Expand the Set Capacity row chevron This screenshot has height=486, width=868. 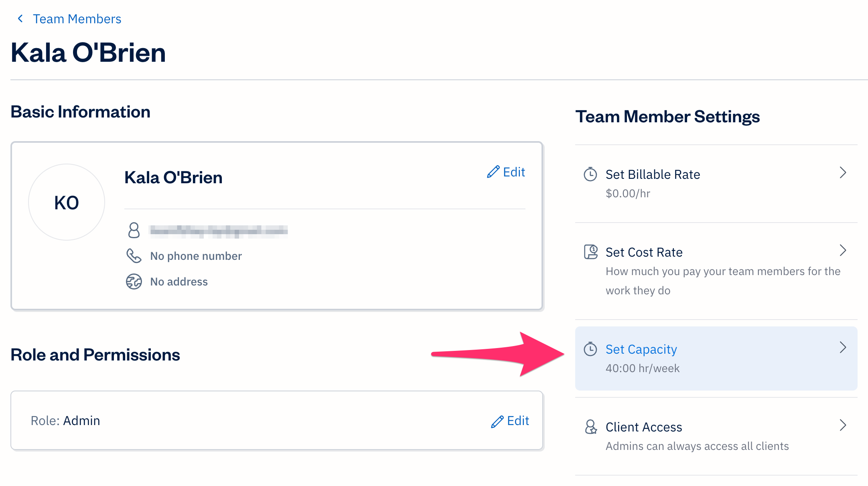[844, 348]
